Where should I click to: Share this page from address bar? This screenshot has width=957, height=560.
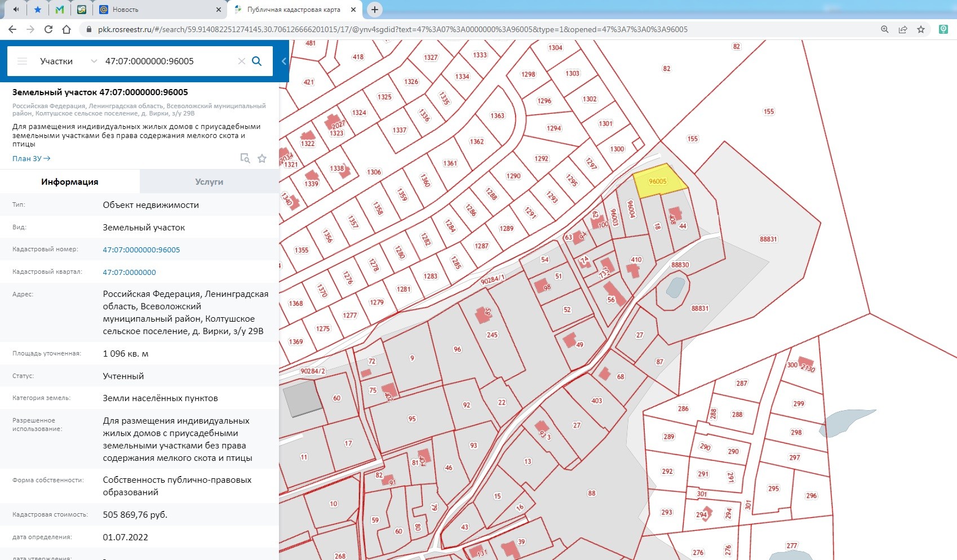[x=902, y=29]
